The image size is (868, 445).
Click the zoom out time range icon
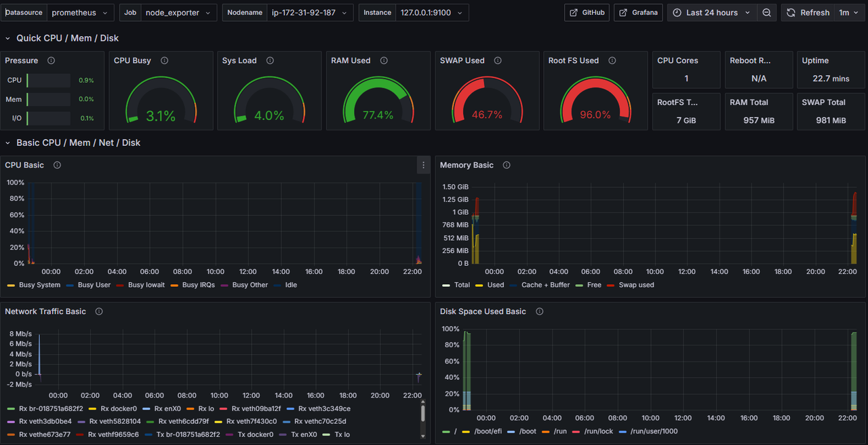pyautogui.click(x=766, y=13)
